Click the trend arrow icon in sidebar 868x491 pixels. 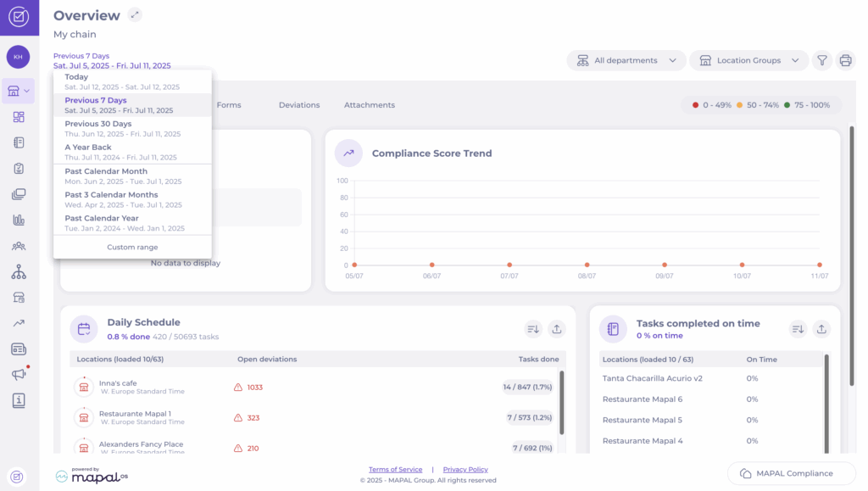pyautogui.click(x=19, y=323)
